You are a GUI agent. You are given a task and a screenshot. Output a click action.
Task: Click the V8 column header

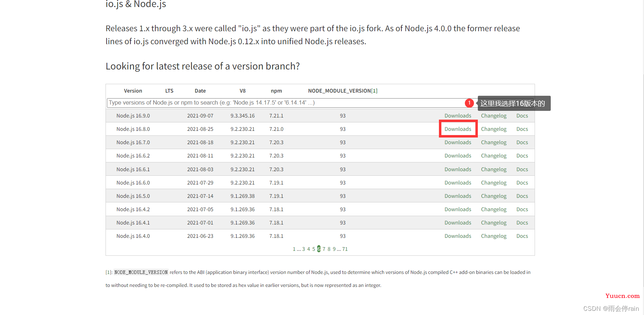click(x=243, y=91)
